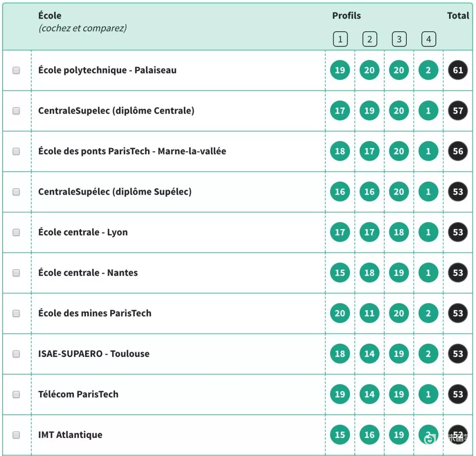Tick the École centrale - Lyon checkbox

click(x=16, y=232)
